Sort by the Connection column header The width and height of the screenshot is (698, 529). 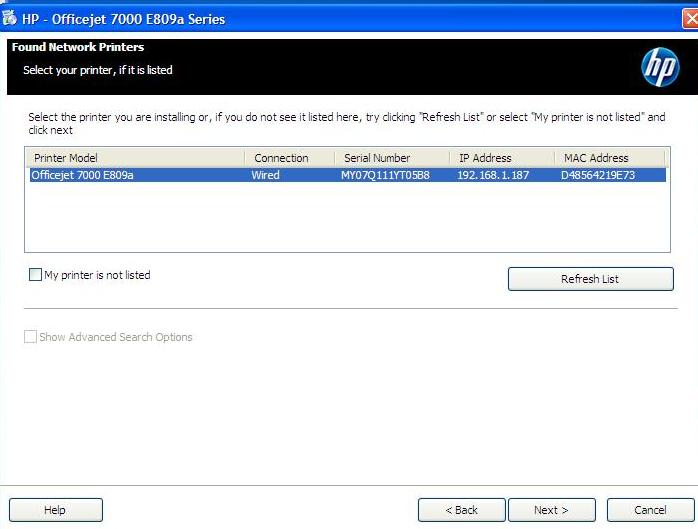pyautogui.click(x=290, y=158)
